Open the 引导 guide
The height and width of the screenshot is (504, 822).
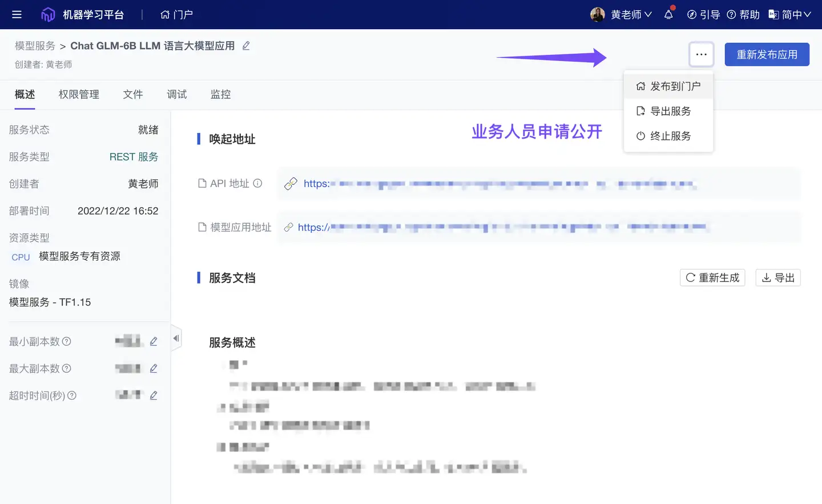coord(703,14)
